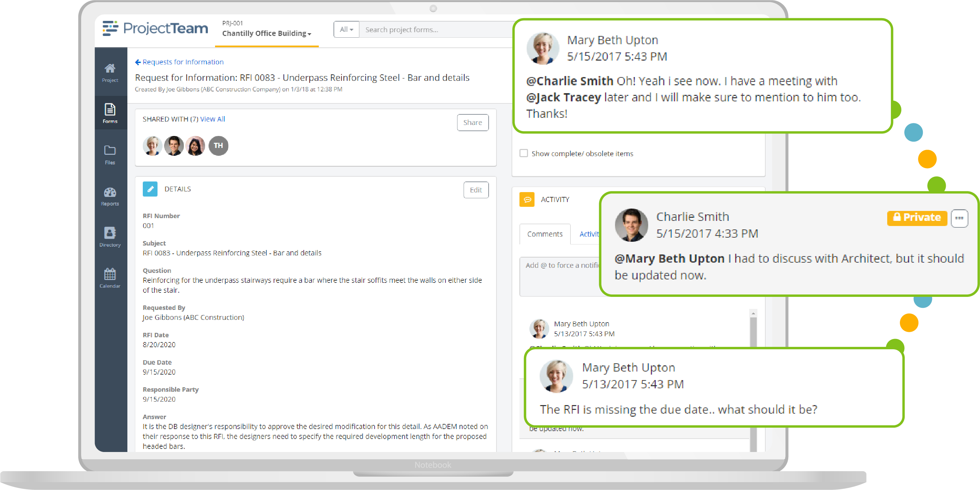
Task: Click first shared-with avatar of blonde woman
Action: coord(153,146)
